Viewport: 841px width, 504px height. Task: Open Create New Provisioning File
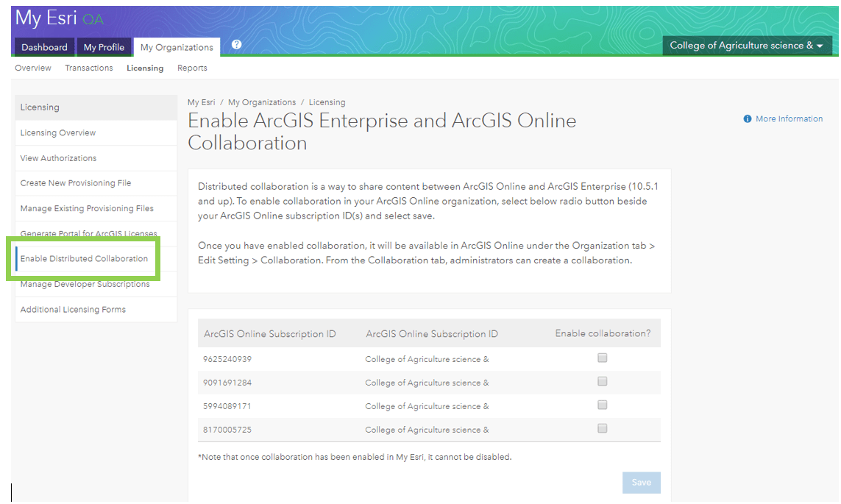[x=96, y=183]
